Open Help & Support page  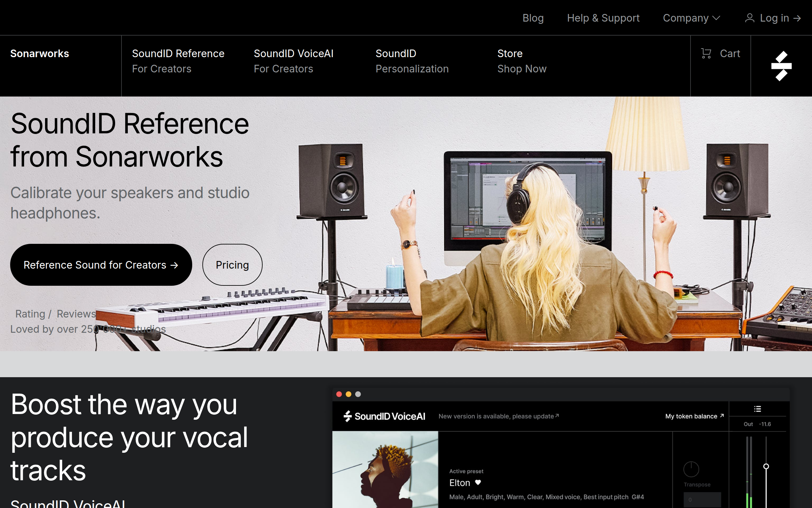[x=603, y=18]
